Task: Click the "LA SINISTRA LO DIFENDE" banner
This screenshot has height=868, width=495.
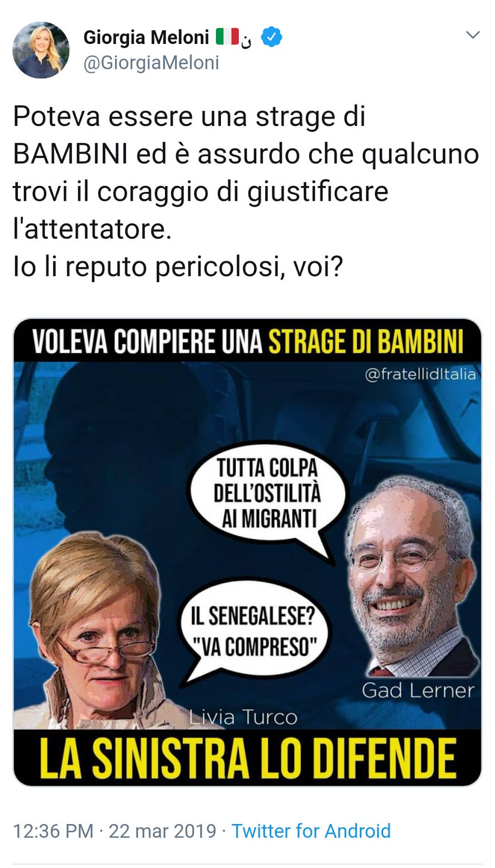Action: pos(247,758)
